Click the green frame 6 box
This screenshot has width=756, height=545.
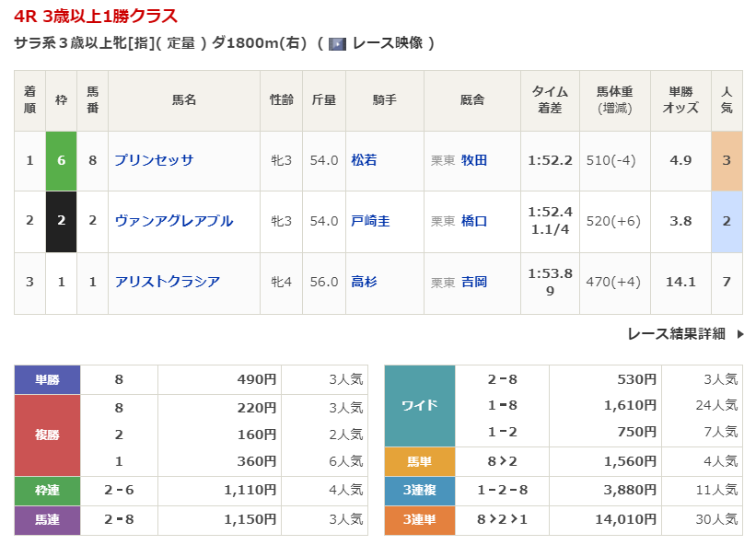coord(62,160)
